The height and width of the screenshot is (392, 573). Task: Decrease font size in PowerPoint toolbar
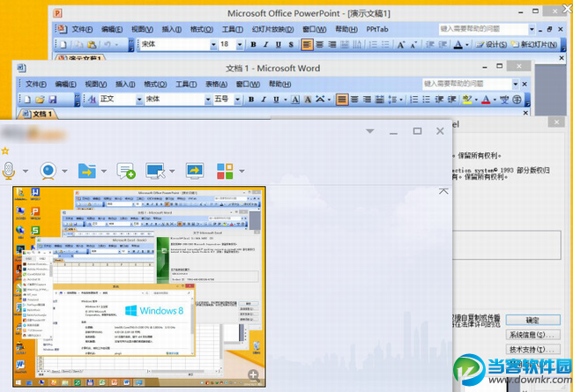[413, 45]
